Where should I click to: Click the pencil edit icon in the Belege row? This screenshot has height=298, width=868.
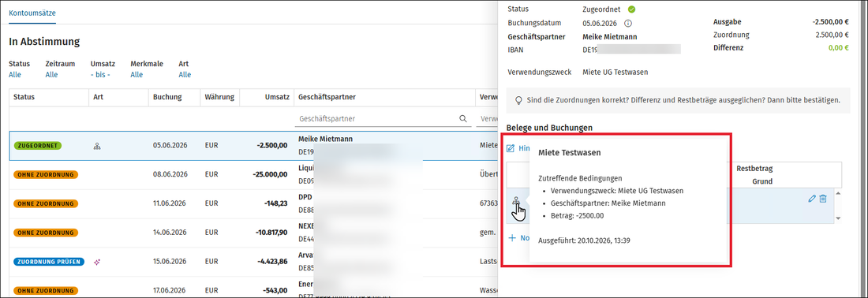coord(812,199)
